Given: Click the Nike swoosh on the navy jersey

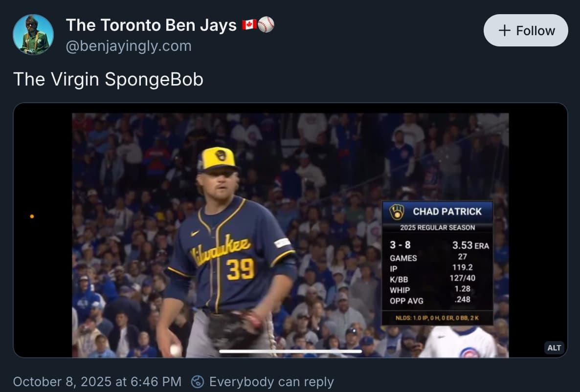Looking at the screenshot, I should (196, 233).
